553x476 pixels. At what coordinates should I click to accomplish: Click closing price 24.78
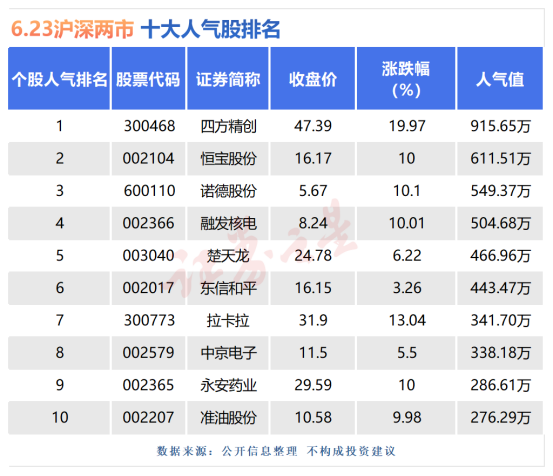[x=313, y=256]
